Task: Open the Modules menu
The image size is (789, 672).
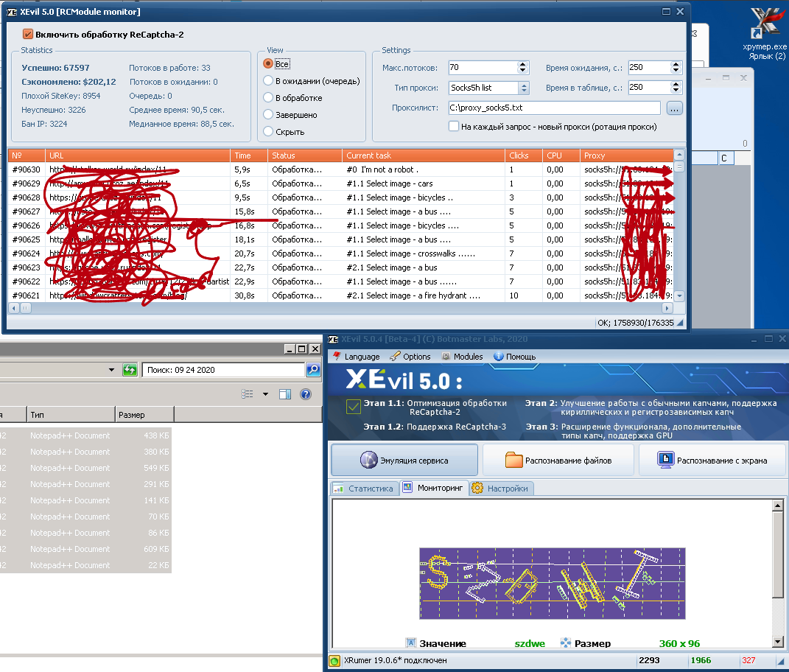Action: (x=463, y=357)
